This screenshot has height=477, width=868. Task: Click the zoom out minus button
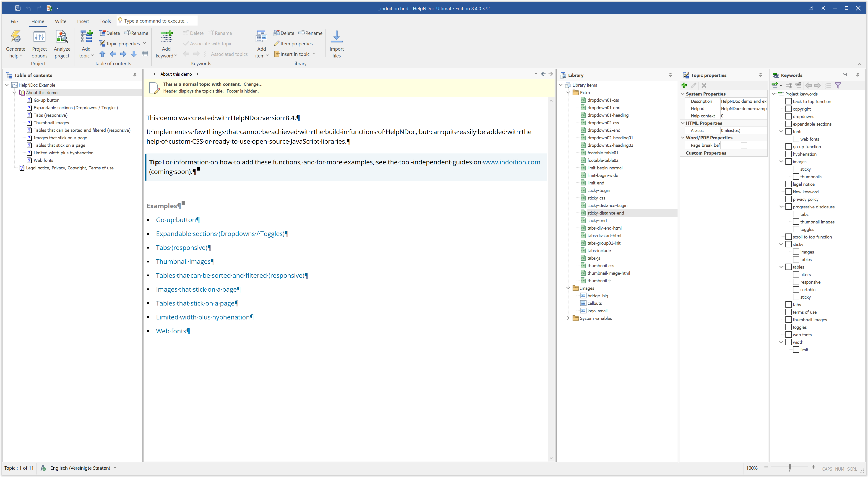766,467
